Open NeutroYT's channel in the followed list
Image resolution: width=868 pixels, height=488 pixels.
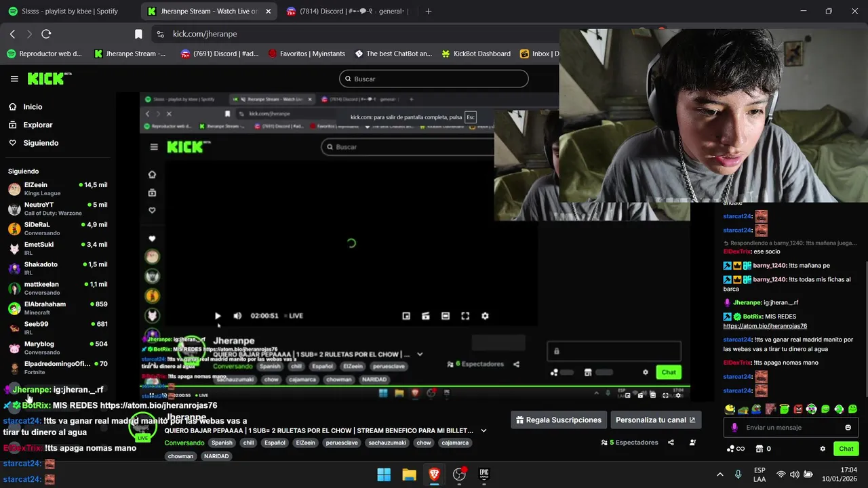click(58, 208)
